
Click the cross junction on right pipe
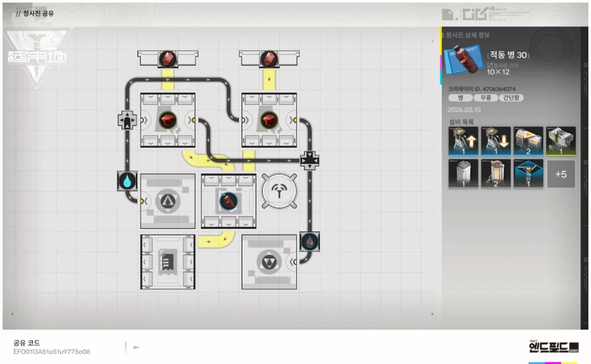(309, 160)
